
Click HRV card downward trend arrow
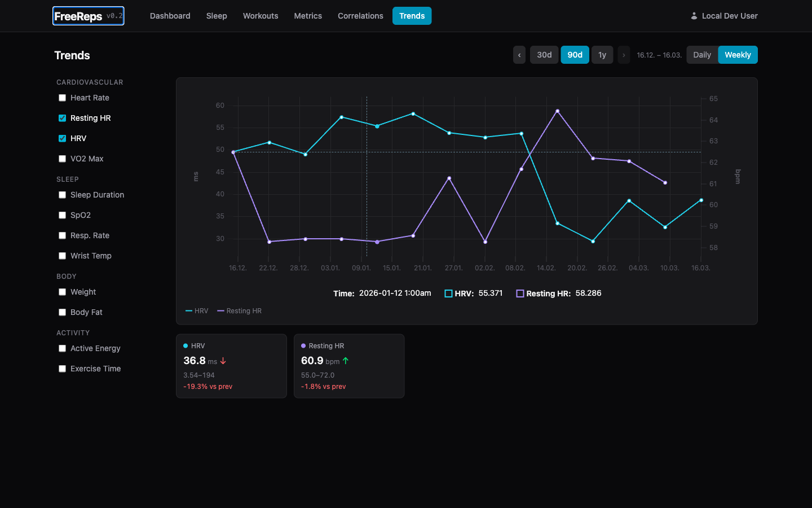(223, 361)
